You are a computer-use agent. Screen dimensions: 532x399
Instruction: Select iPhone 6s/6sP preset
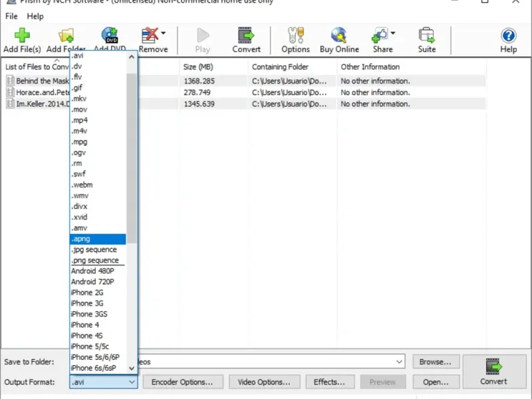(x=98, y=368)
